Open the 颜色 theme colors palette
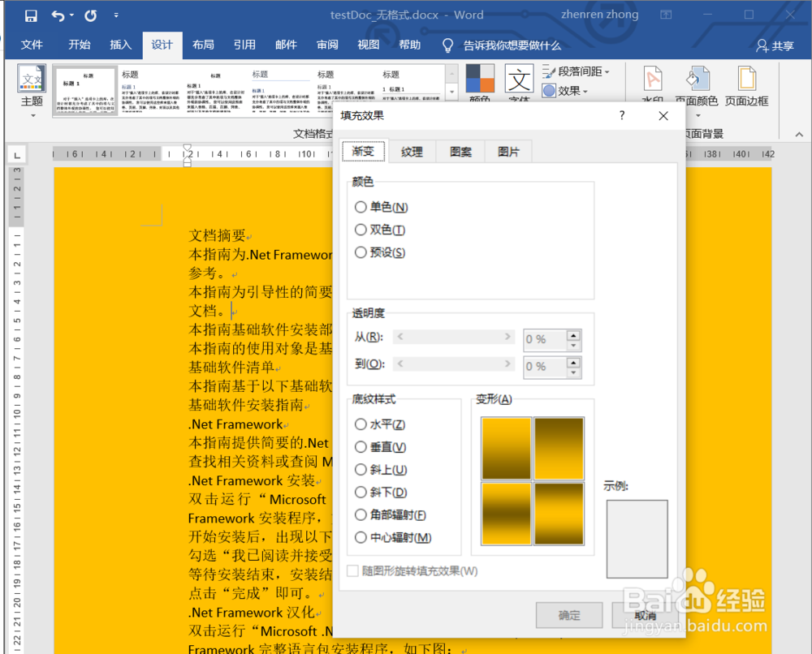Image resolution: width=812 pixels, height=654 pixels. point(480,83)
